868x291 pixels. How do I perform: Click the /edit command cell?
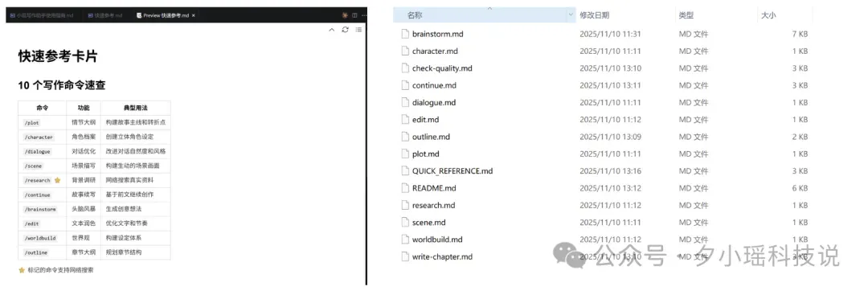(x=31, y=223)
